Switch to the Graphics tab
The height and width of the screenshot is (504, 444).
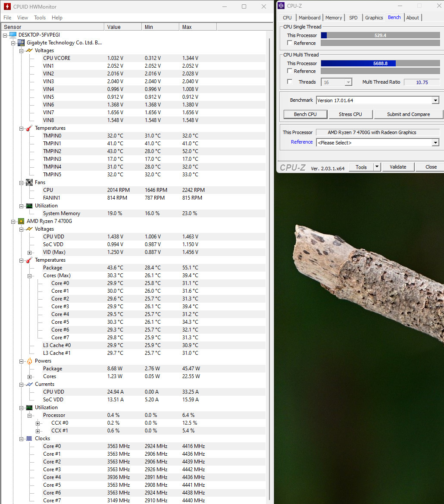coord(374,18)
